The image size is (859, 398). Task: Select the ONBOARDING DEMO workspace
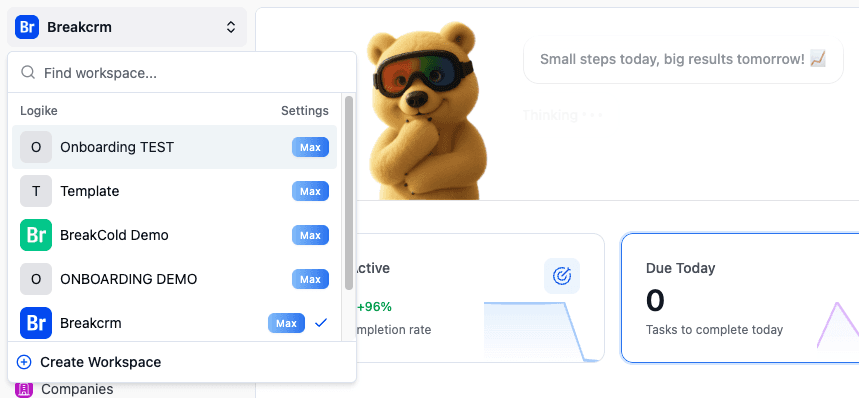tap(174, 279)
